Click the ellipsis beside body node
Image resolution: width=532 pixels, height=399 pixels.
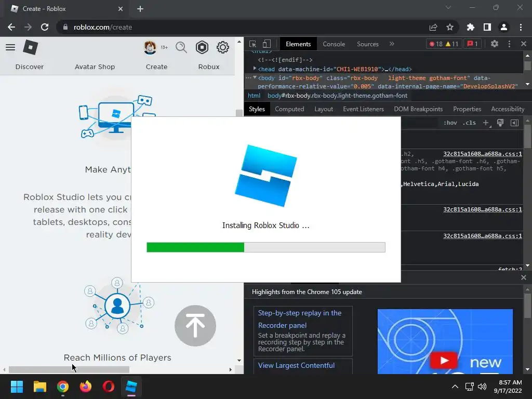click(x=248, y=78)
